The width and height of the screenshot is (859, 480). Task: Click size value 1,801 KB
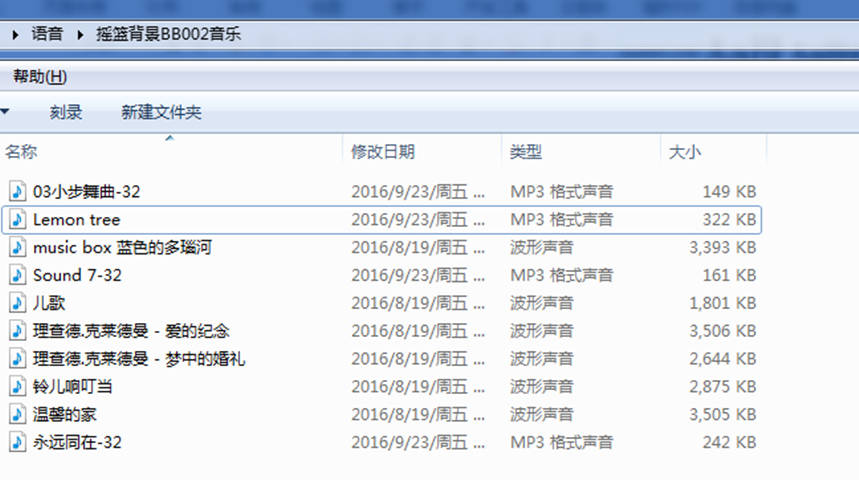[723, 303]
